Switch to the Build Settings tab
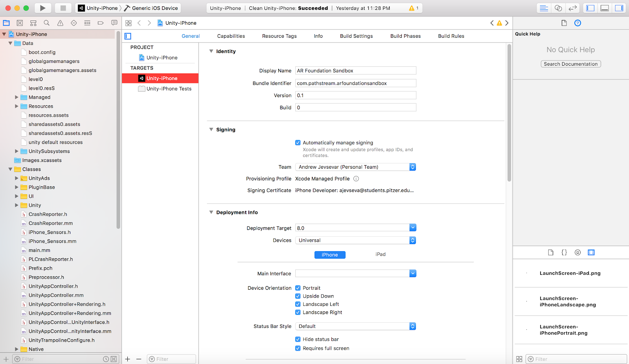Screen dimensions: 629x364 357,36
